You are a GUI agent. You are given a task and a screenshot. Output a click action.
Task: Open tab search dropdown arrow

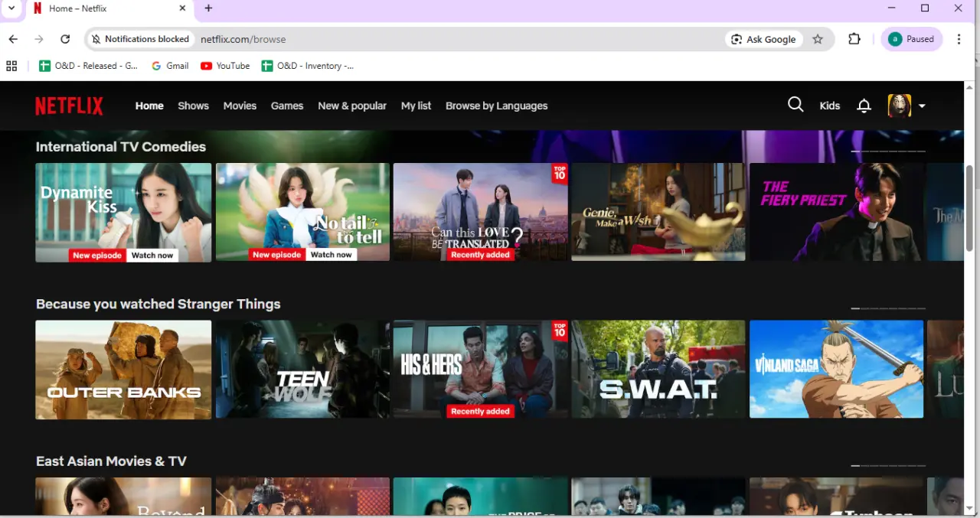click(x=11, y=8)
